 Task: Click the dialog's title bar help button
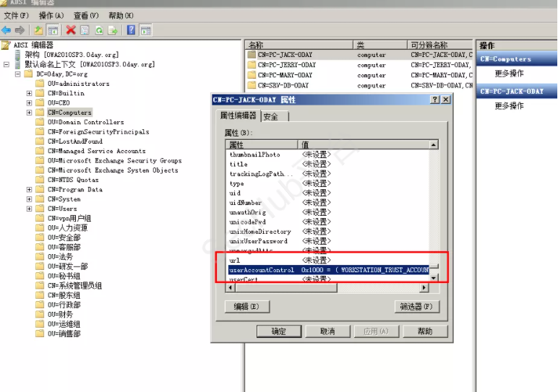(x=435, y=100)
